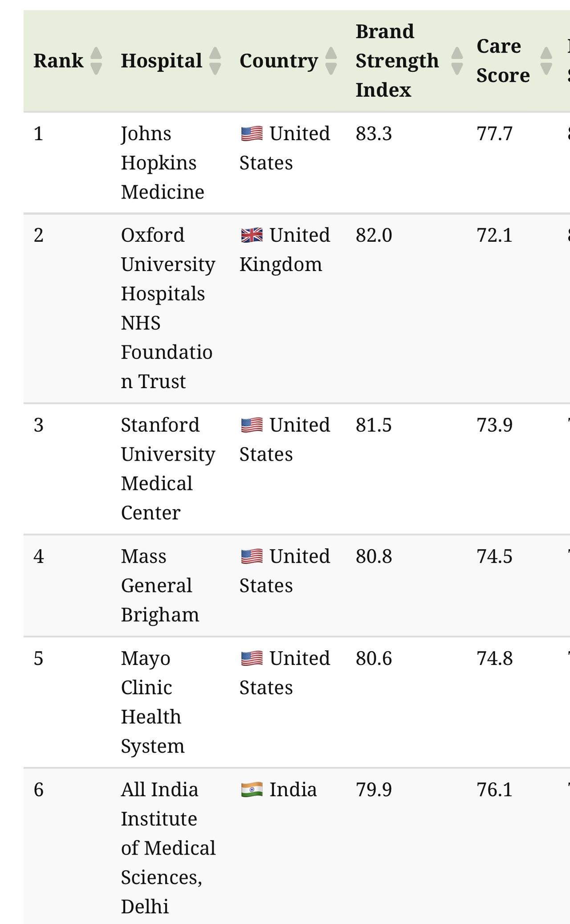Viewport: 570px width, 924px height.
Task: Toggle the sort arrows next to Country
Action: pos(331,61)
